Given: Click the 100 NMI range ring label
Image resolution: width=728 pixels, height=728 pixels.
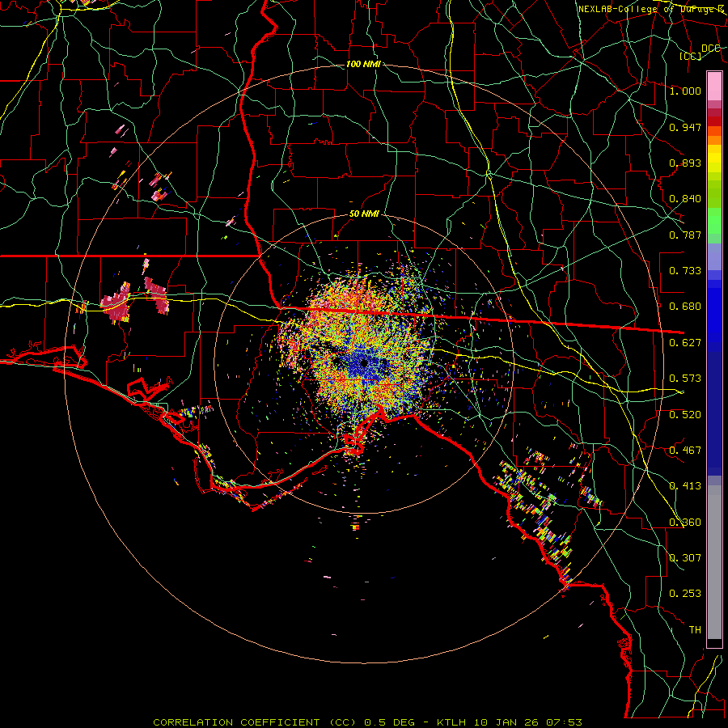Looking at the screenshot, I should coord(363,64).
